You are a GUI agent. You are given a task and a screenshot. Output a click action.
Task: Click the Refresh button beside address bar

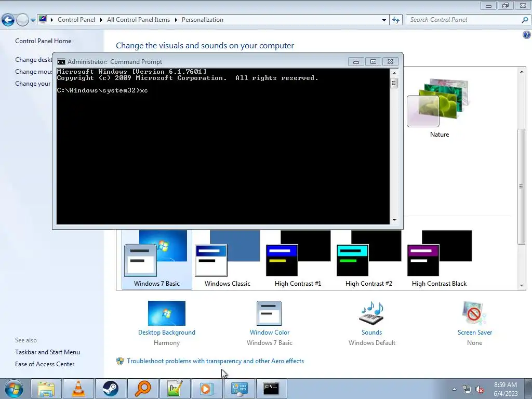[x=395, y=20]
